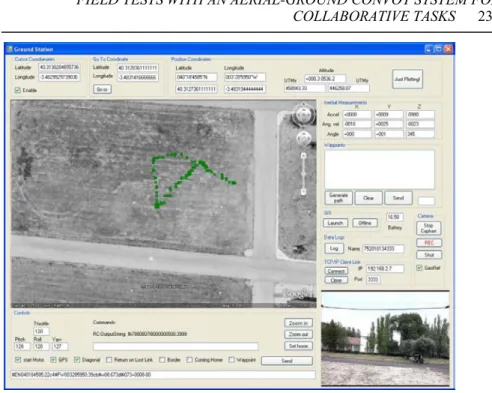The width and height of the screenshot is (492, 393).
Task: Click the Throttle value field
Action: click(41, 332)
